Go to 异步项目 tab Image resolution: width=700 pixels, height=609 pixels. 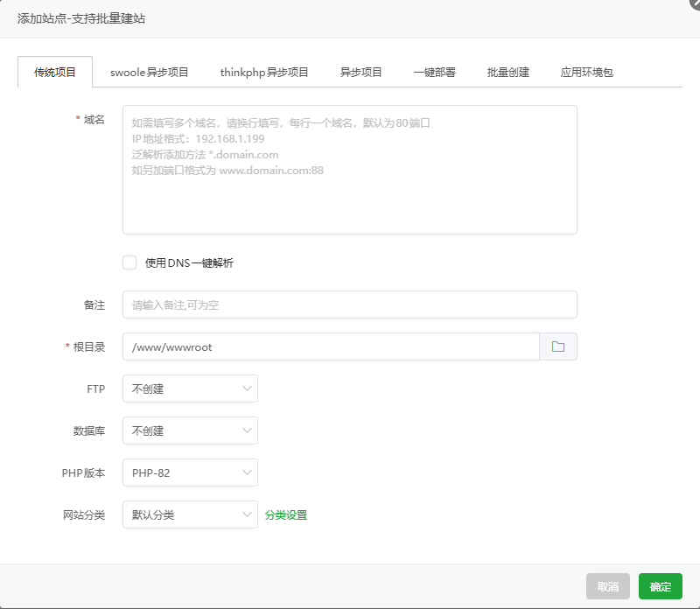(x=361, y=73)
